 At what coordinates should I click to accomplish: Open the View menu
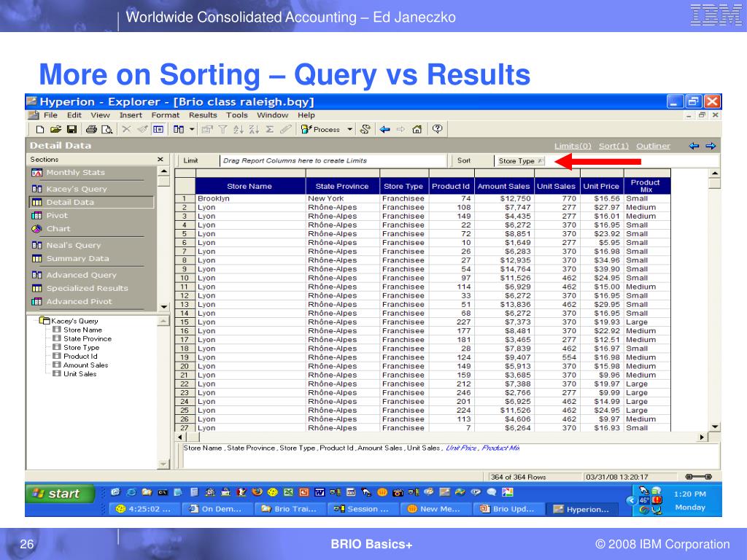[x=100, y=115]
